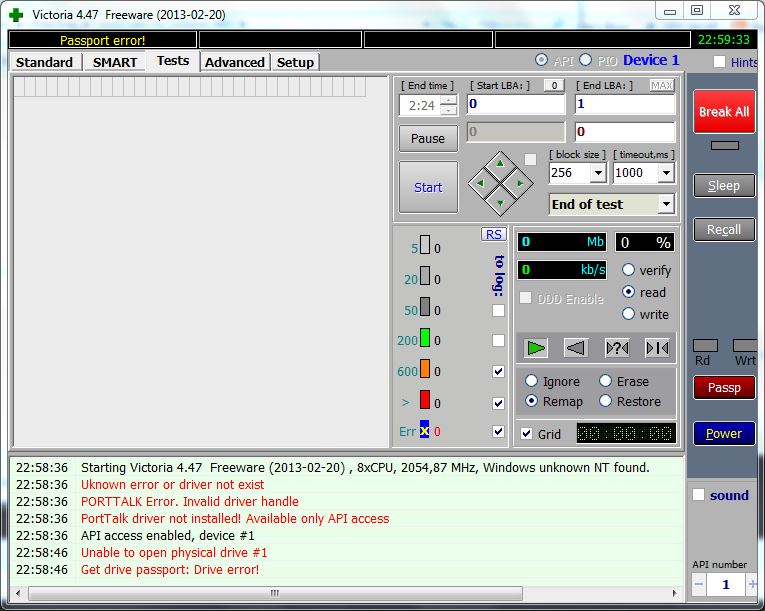
Task: Open the block size dropdown
Action: coord(598,173)
